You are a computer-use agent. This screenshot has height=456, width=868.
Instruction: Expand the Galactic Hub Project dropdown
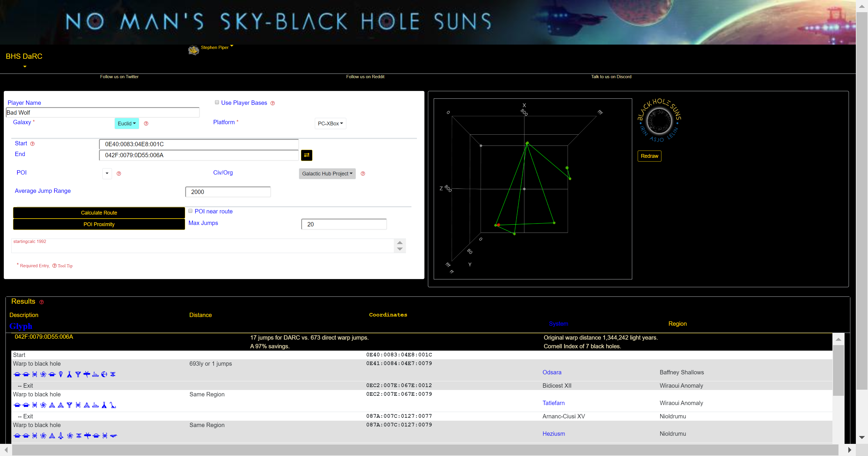coord(327,174)
